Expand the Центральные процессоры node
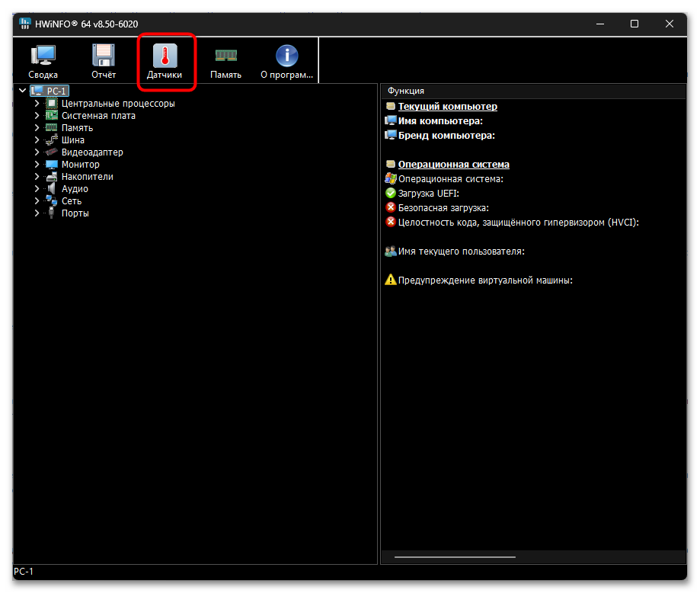Viewport: 700px width, 593px height. 37,103
